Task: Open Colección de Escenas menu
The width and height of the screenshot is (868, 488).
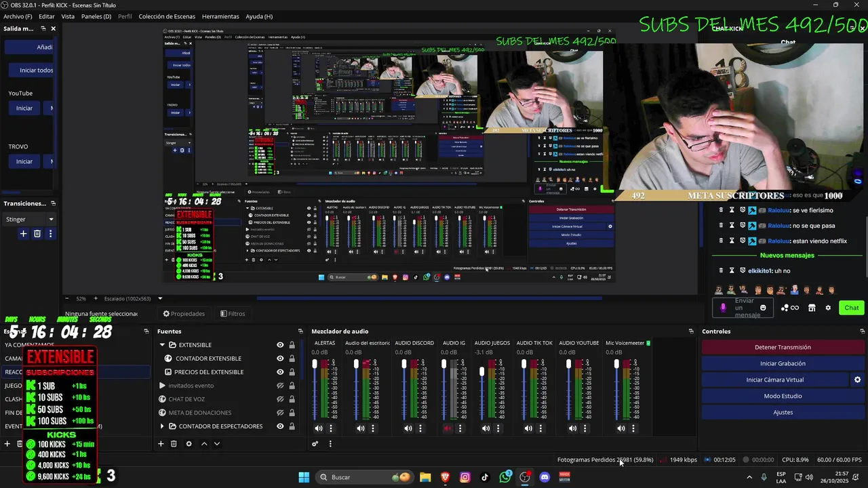Action: point(167,16)
